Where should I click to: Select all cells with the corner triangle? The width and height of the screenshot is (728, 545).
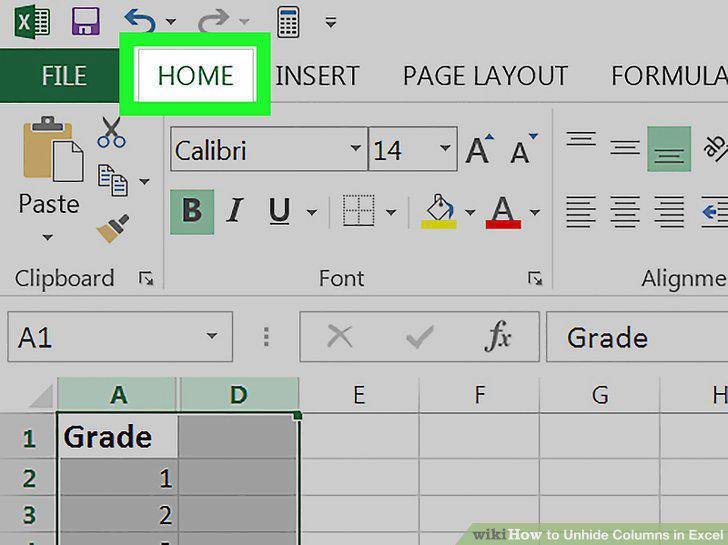coord(41,396)
